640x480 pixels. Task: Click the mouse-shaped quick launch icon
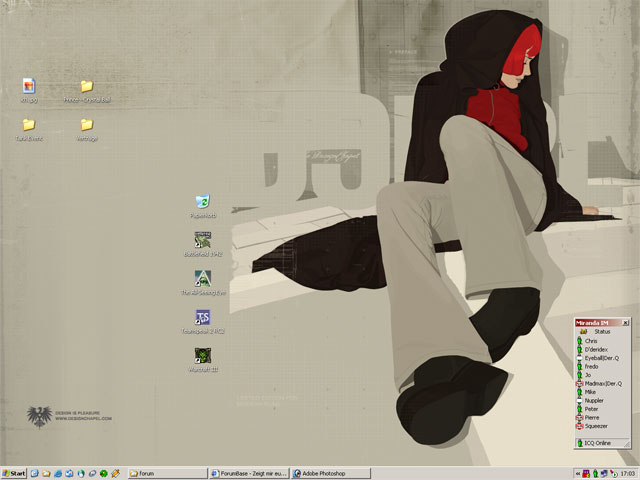pos(92,473)
